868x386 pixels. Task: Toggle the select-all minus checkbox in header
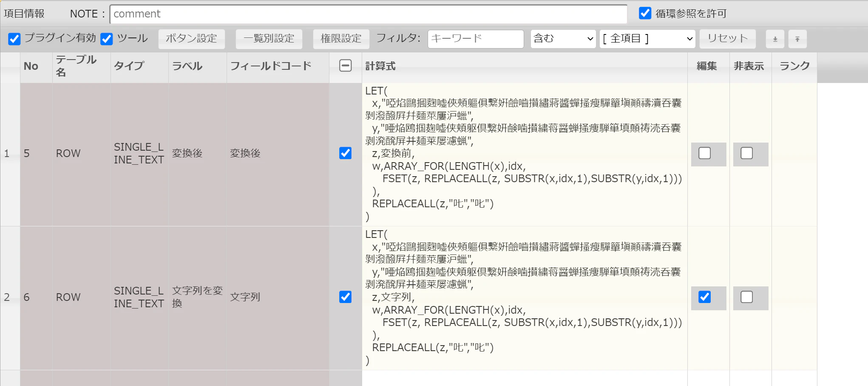click(346, 66)
